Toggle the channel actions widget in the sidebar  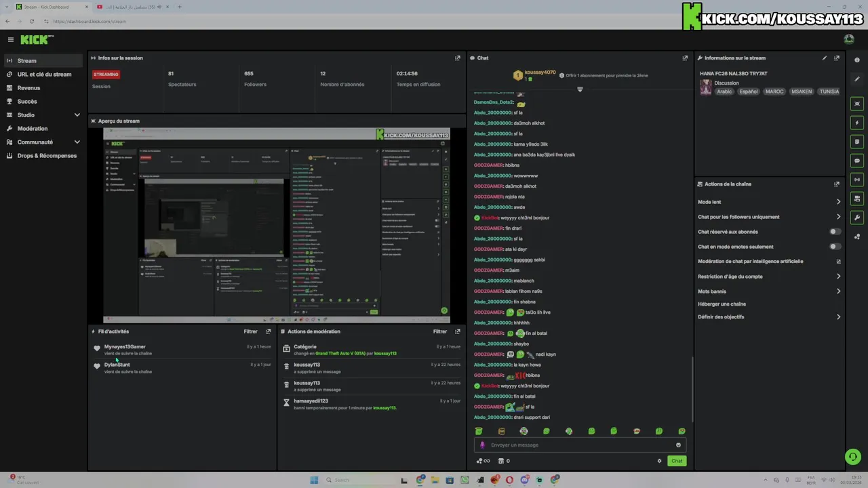(857, 199)
